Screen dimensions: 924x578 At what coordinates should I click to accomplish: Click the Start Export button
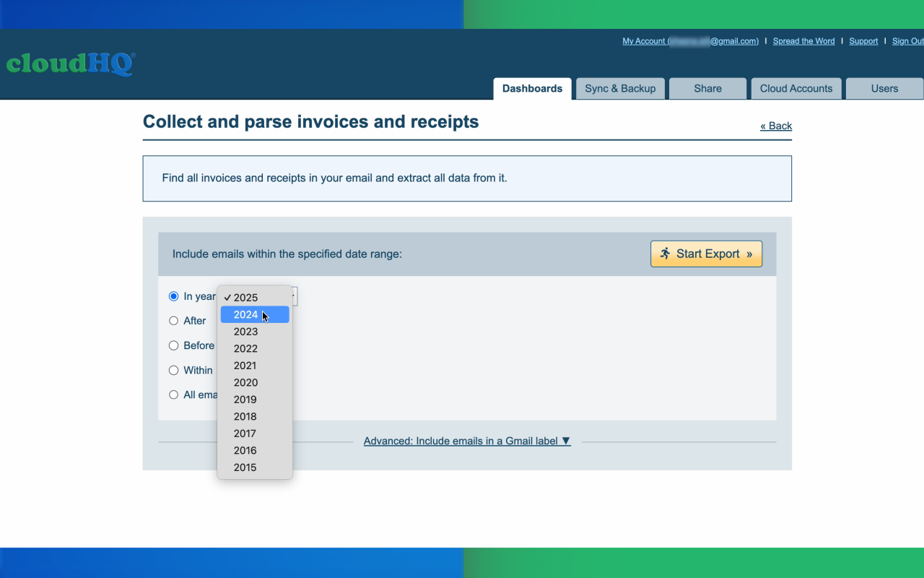click(x=706, y=254)
